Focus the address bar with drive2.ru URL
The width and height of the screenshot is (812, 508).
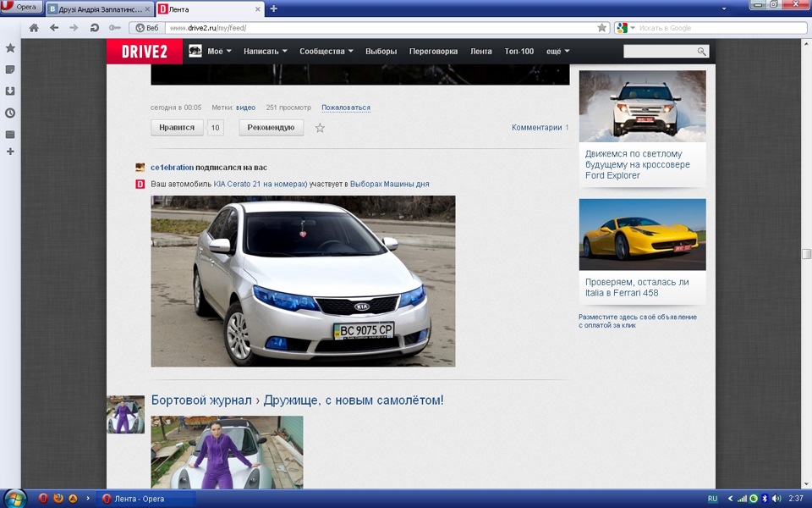click(x=381, y=28)
